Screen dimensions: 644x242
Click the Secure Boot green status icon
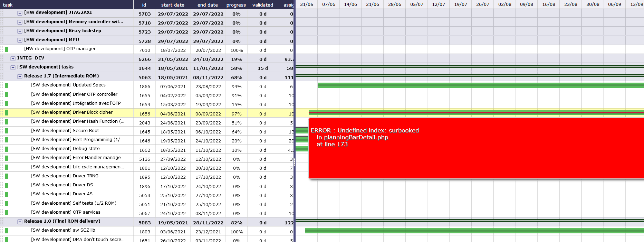pos(7,131)
